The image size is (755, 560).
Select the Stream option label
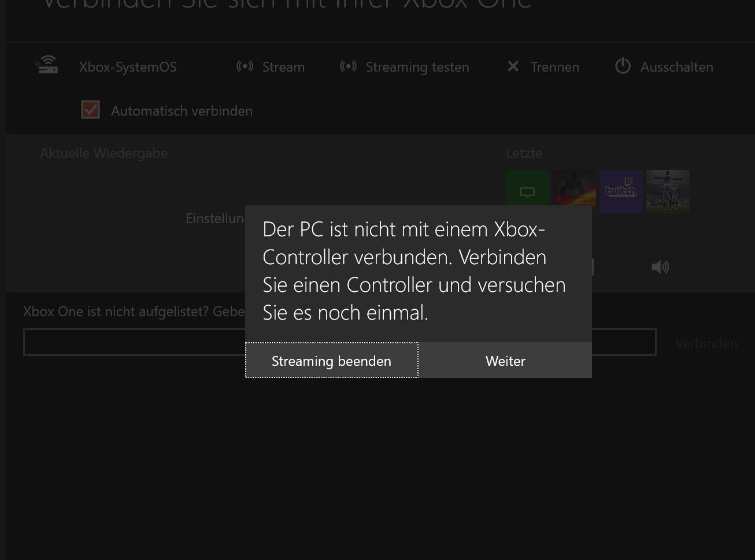click(x=283, y=67)
